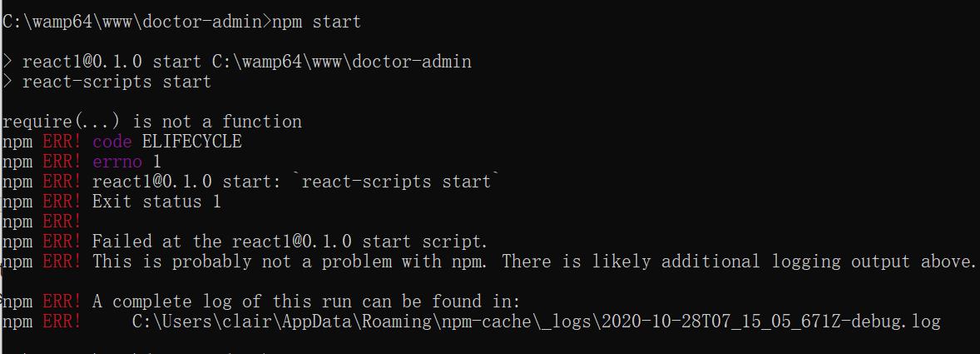The height and width of the screenshot is (354, 980).
Task: Click the "> react-scripts start" output line
Action: 116,82
